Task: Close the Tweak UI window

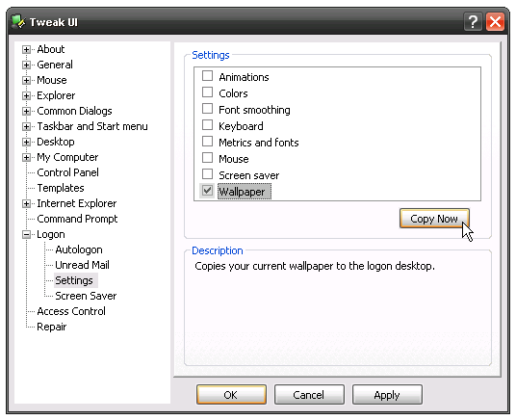Action: point(495,22)
